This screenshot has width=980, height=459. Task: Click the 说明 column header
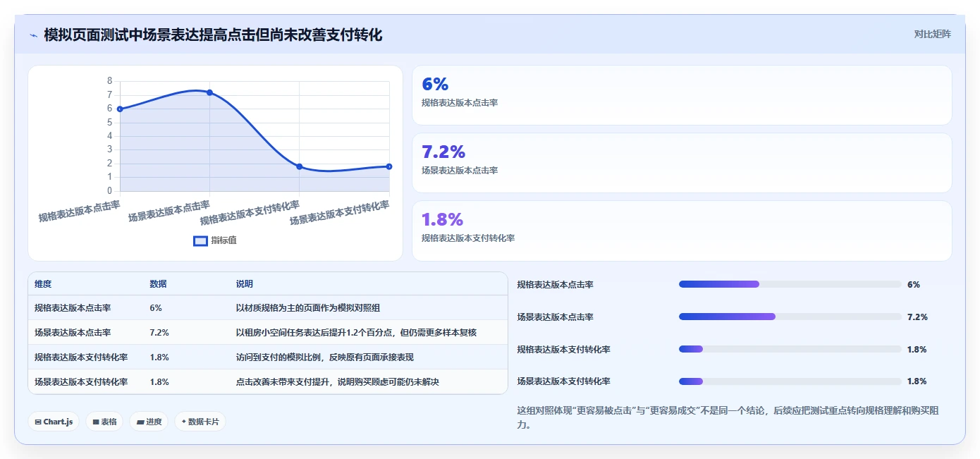tap(244, 284)
